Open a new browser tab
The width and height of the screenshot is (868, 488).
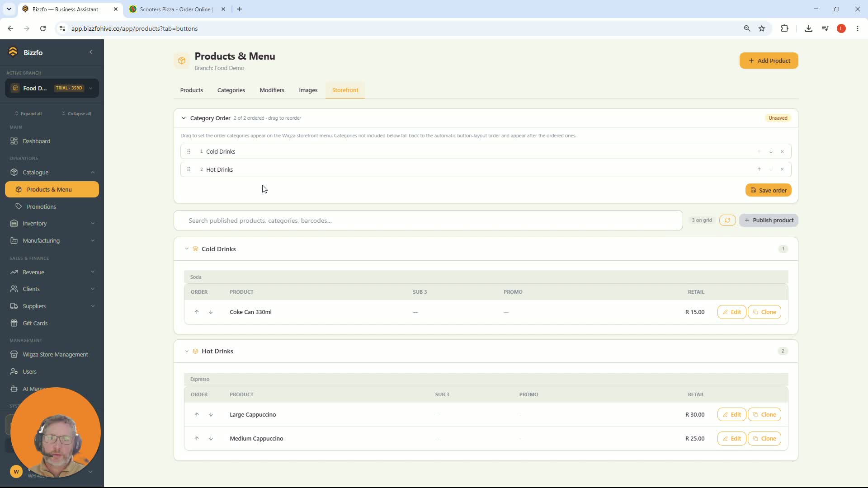tap(240, 9)
